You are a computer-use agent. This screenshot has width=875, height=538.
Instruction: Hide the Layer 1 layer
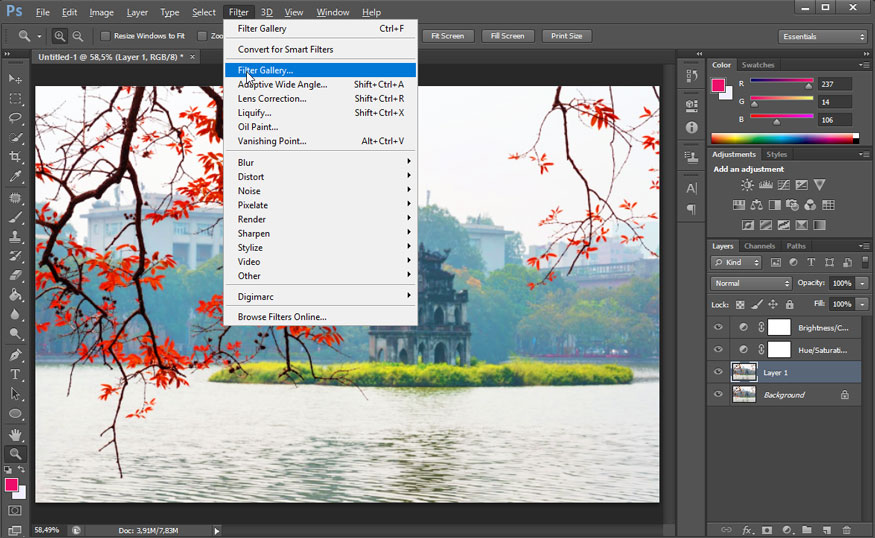[718, 372]
